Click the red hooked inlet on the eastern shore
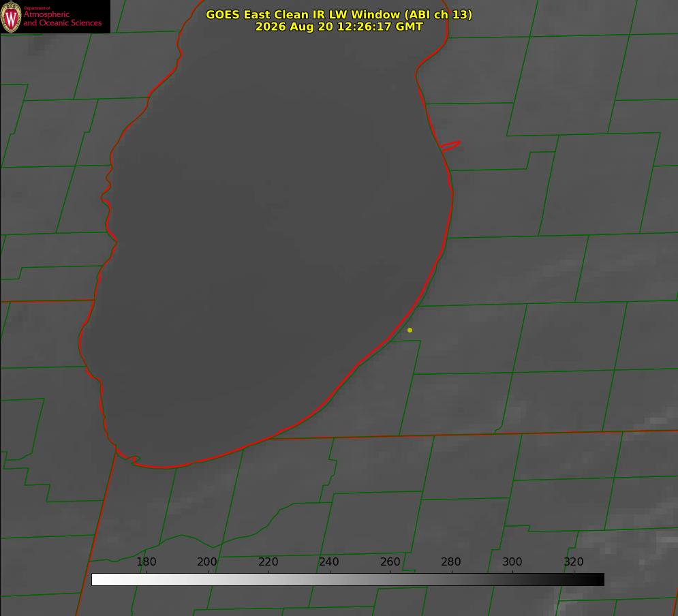Viewport: 678px width, 616px height. coord(450,146)
